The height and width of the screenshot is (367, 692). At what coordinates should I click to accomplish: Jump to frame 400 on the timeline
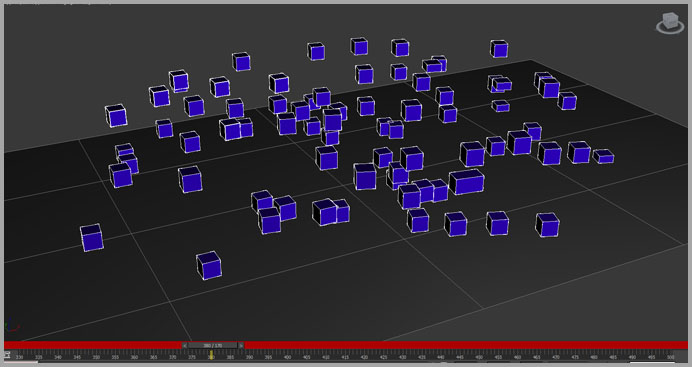[287, 357]
